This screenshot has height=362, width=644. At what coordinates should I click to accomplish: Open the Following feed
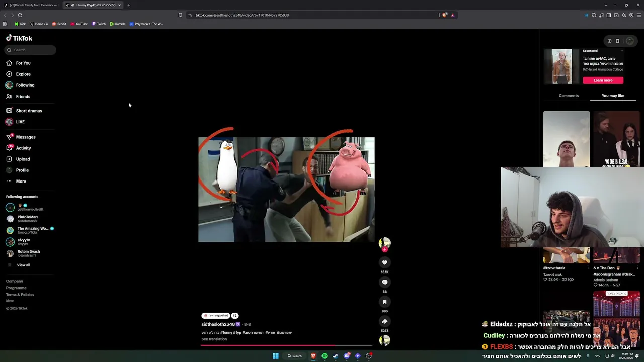[x=21, y=85]
